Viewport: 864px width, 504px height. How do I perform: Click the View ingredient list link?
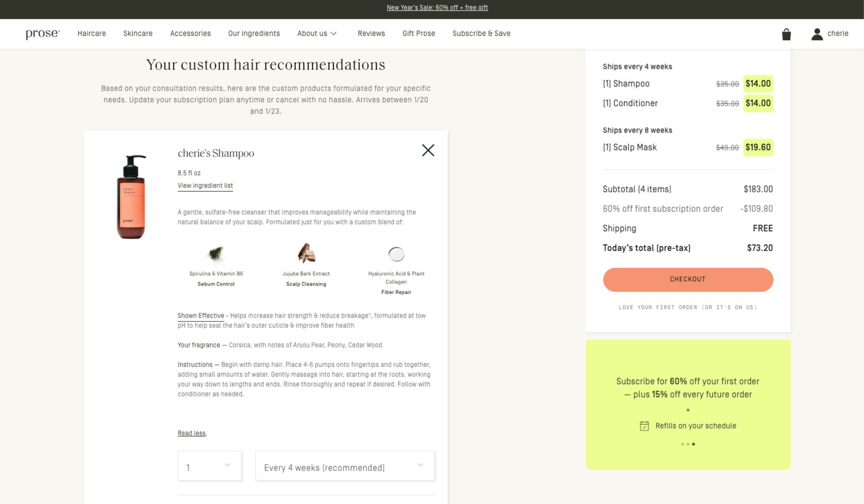pyautogui.click(x=205, y=186)
